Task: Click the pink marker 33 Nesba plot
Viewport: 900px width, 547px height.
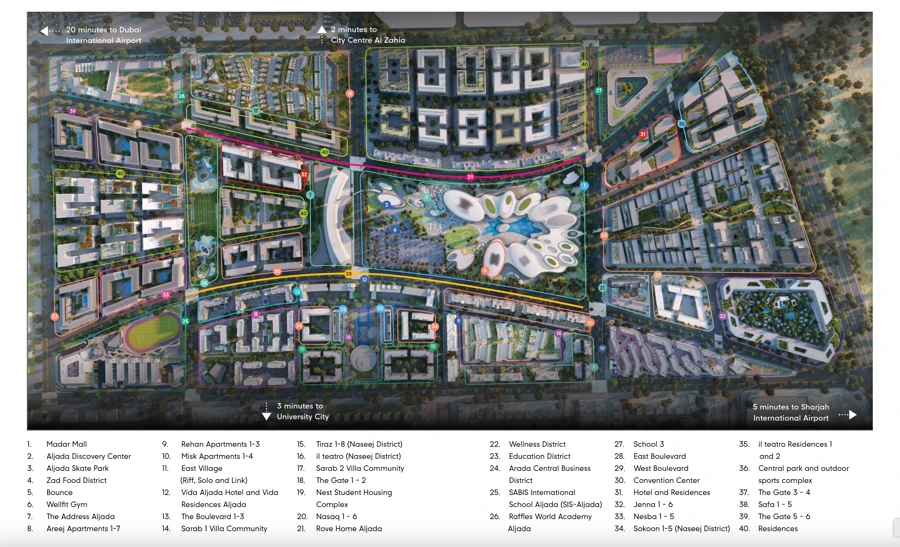Action: point(166,294)
